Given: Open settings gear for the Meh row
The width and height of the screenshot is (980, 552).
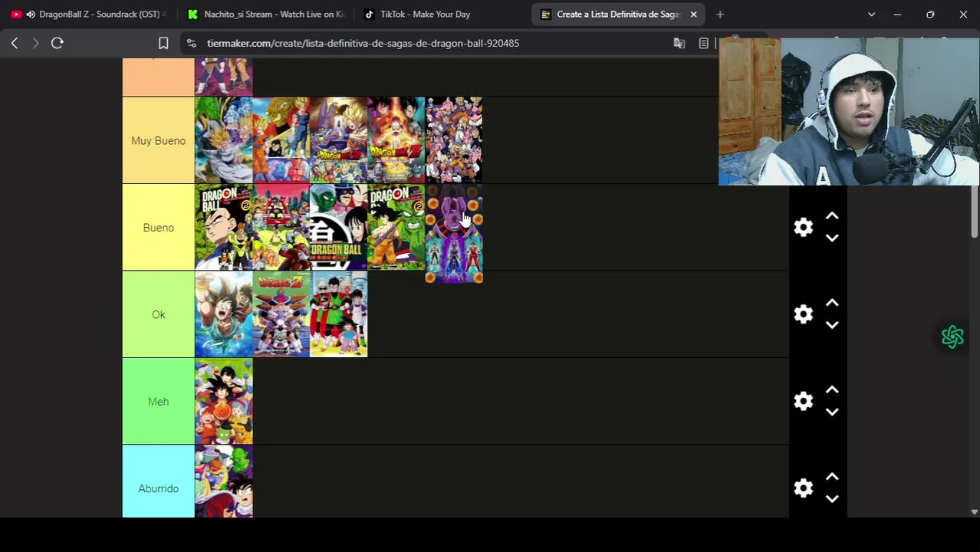Looking at the screenshot, I should coord(803,401).
